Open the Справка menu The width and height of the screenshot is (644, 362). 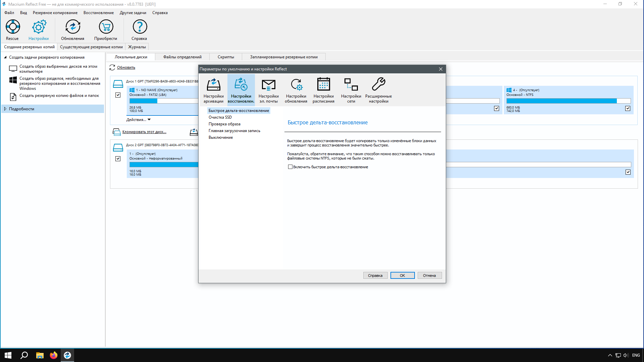[x=160, y=13]
